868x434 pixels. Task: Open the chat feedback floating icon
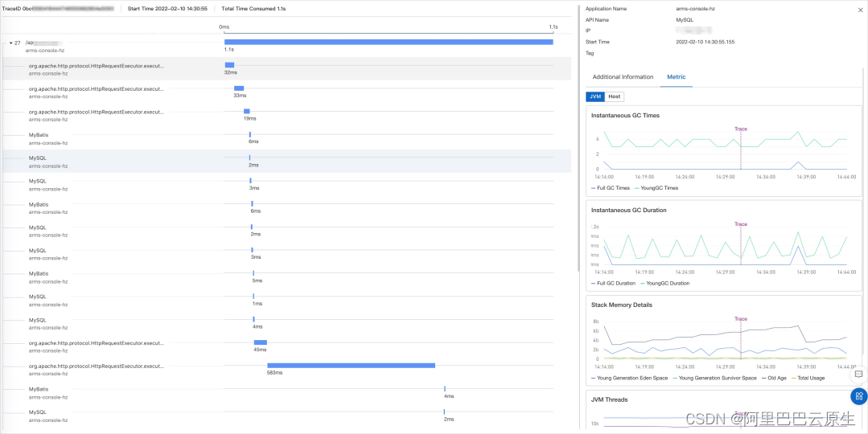(x=858, y=375)
